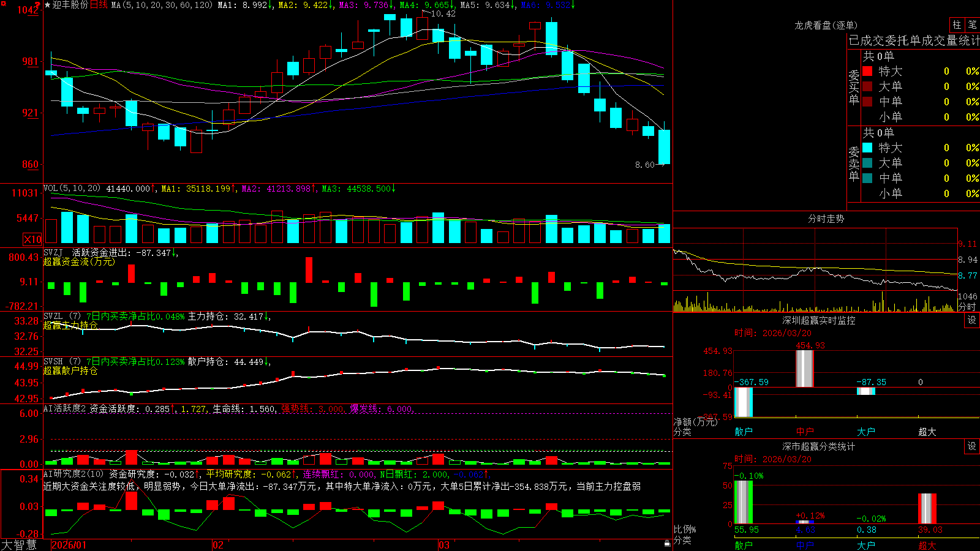980x551 pixels.
Task: Click the AI研究度2(10) indicator name
Action: point(73,474)
